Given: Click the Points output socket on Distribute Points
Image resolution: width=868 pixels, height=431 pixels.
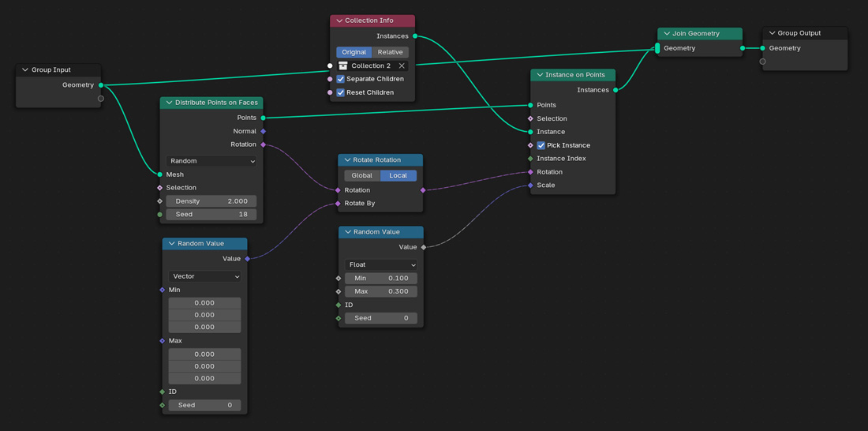Looking at the screenshot, I should point(263,118).
